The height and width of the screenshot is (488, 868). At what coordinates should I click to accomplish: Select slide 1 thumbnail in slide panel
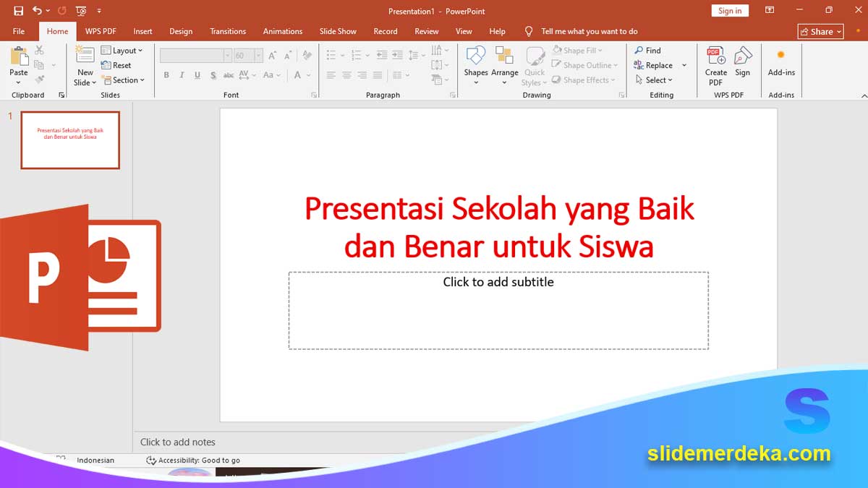click(x=70, y=140)
